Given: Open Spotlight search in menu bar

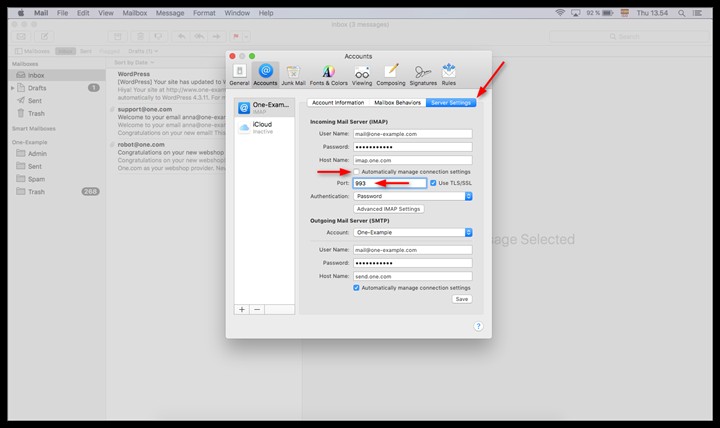Looking at the screenshot, I should pyautogui.click(x=682, y=13).
